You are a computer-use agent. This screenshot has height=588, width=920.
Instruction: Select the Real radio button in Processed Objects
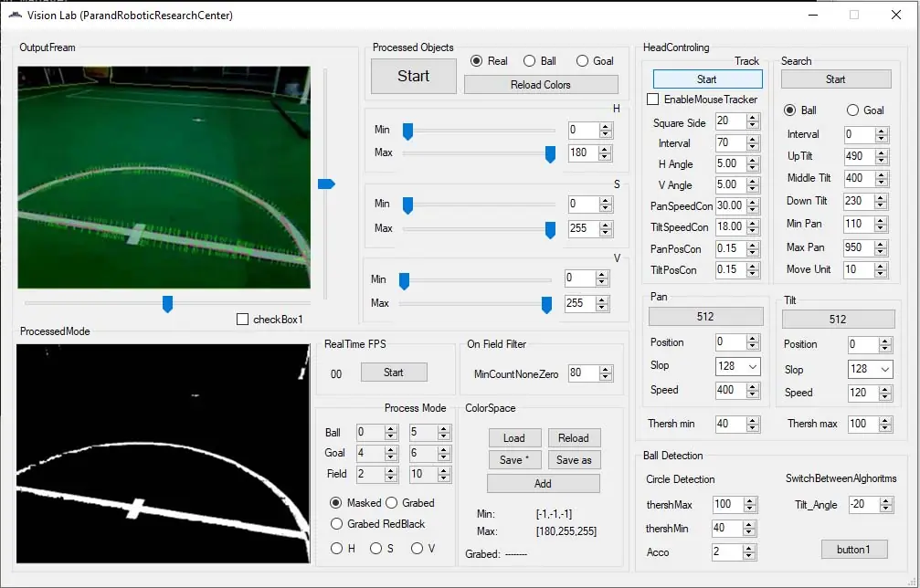coord(476,61)
